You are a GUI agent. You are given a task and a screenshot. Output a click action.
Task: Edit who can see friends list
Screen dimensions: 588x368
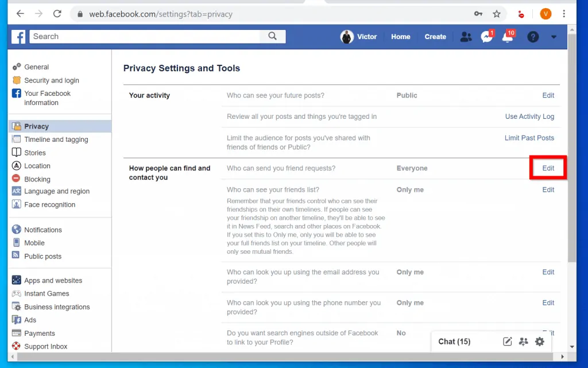click(548, 189)
